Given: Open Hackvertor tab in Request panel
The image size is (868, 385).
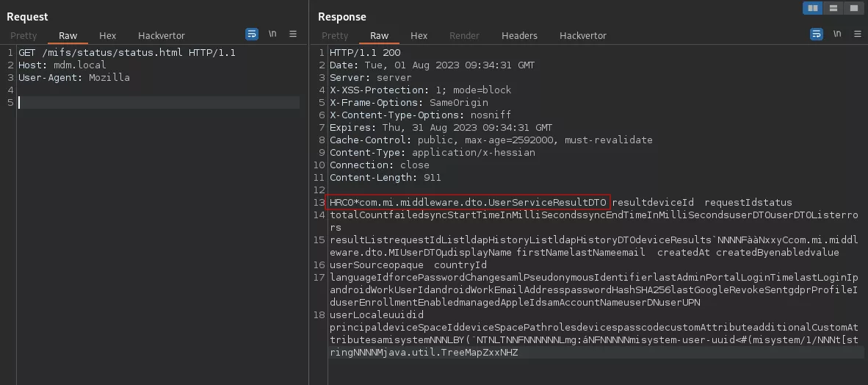Looking at the screenshot, I should [x=162, y=35].
